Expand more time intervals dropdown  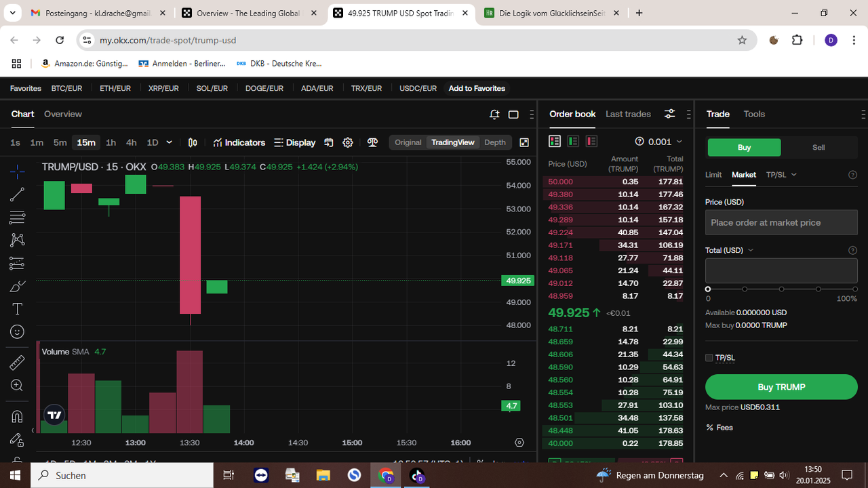tap(169, 142)
